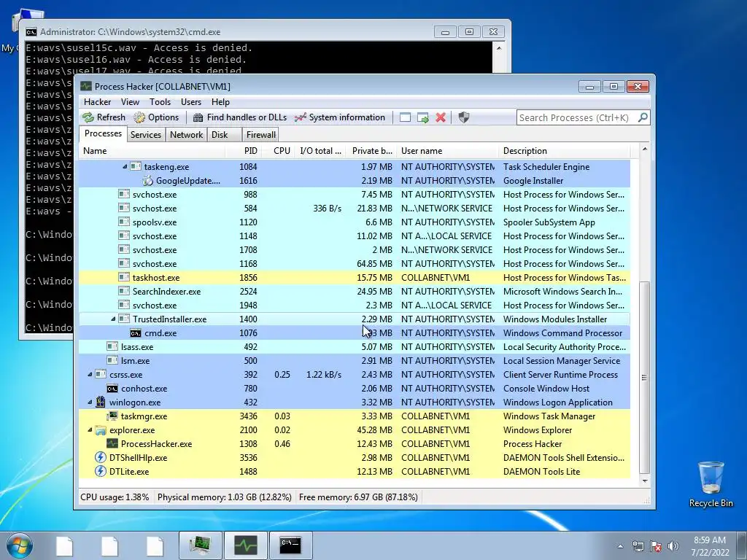Switch to Task Manager taskbar icon

point(201,545)
